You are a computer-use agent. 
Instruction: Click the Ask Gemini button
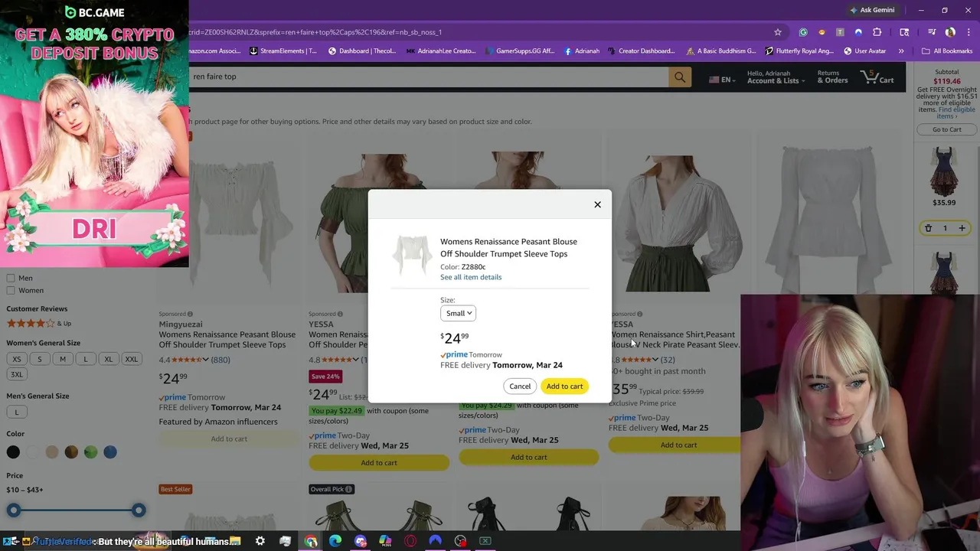pyautogui.click(x=871, y=10)
